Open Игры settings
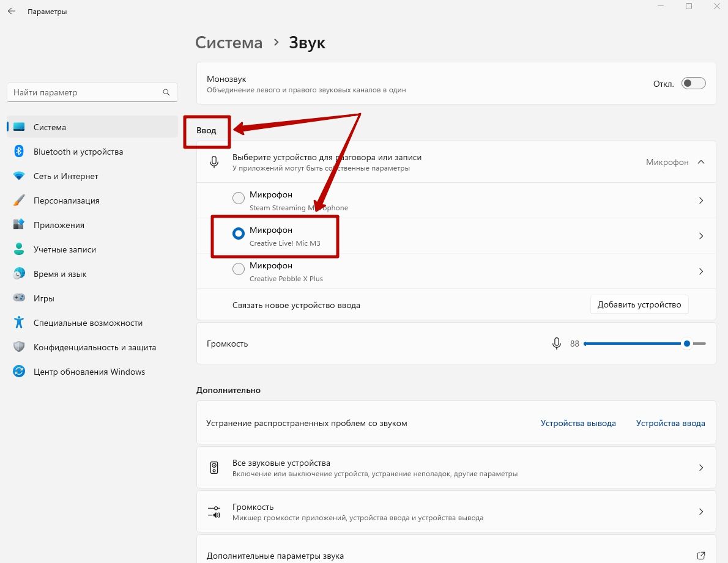This screenshot has width=728, height=563. point(92,298)
